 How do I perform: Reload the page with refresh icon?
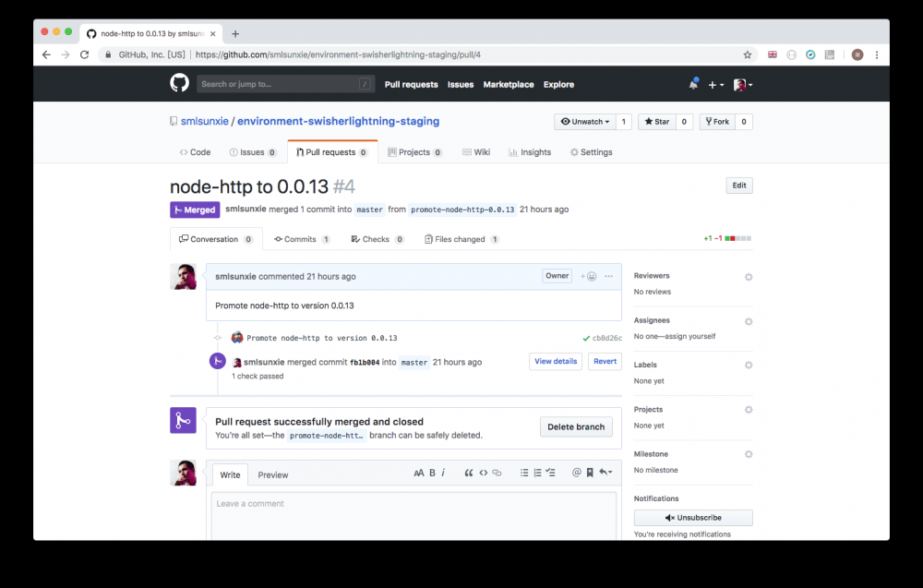pyautogui.click(x=84, y=54)
